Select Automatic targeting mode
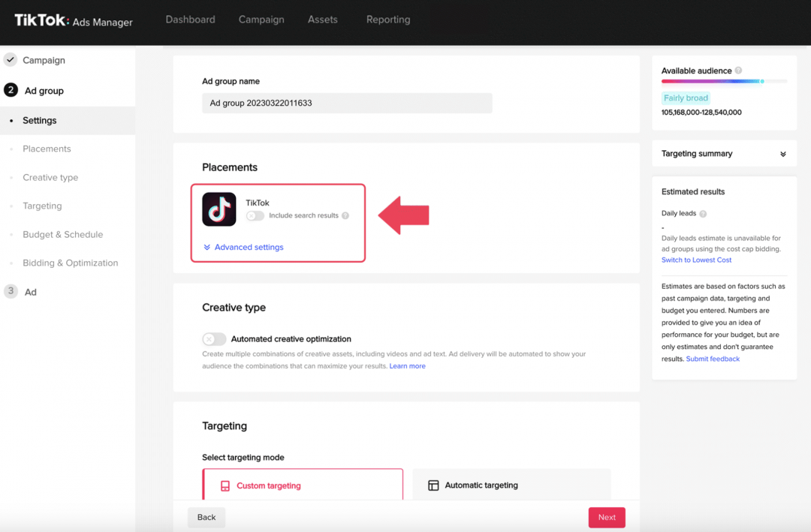Screen dimensions: 811x532 [x=511, y=485]
